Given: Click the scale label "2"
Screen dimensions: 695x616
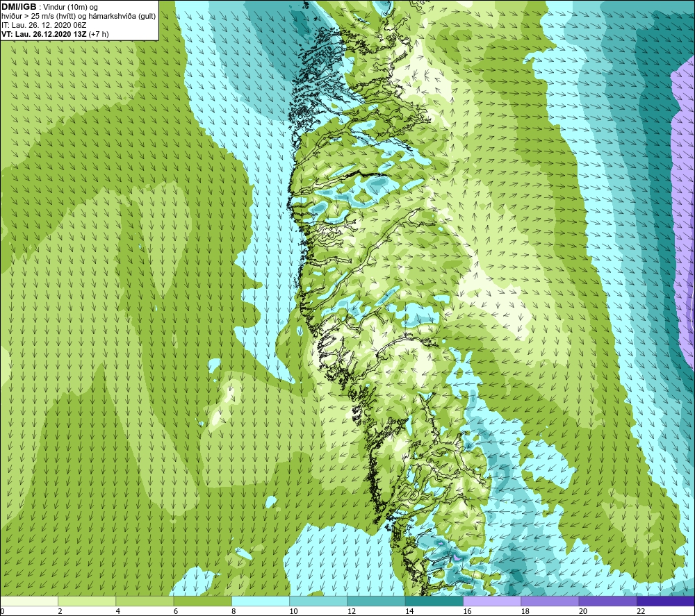Looking at the screenshot, I should point(60,611).
